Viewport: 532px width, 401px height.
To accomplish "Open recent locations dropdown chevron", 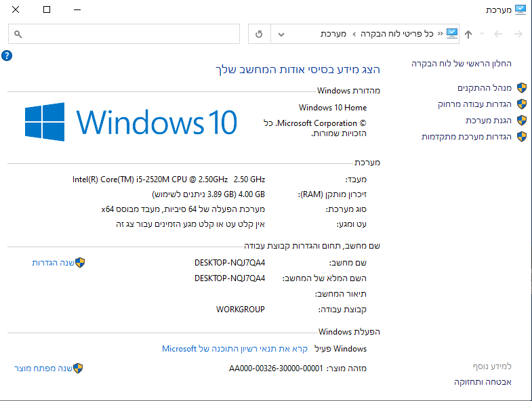I will click(482, 34).
